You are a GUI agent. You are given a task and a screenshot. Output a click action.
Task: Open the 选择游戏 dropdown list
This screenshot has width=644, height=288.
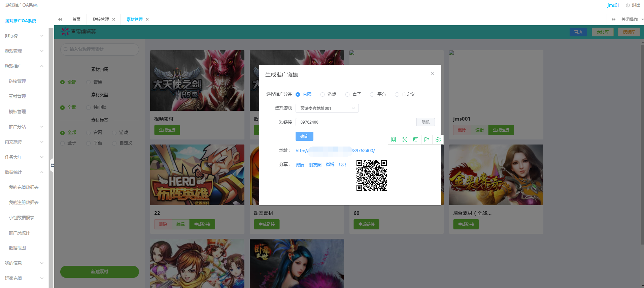[x=327, y=108]
